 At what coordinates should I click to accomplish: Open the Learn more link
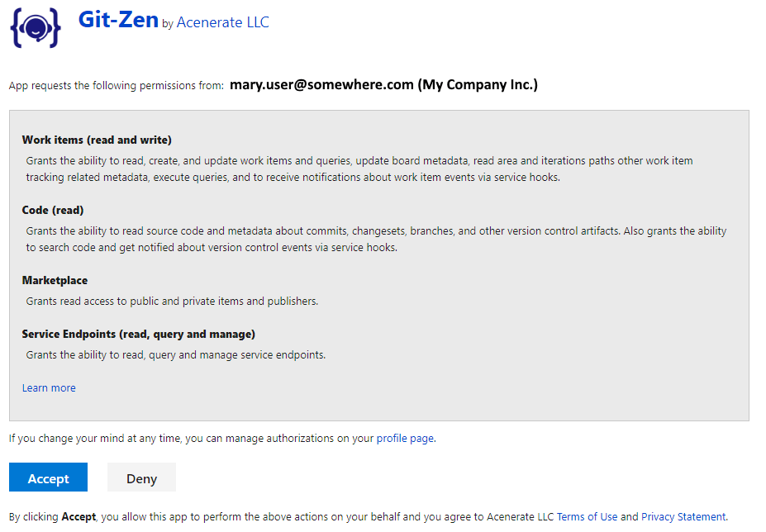point(49,387)
